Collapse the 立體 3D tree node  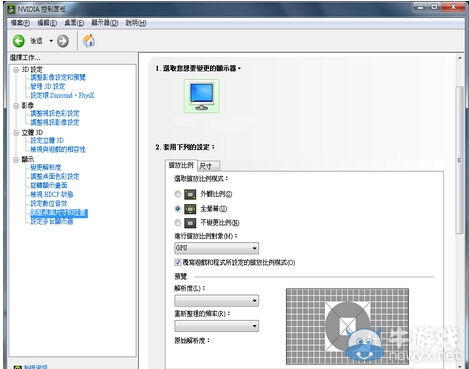[16, 133]
